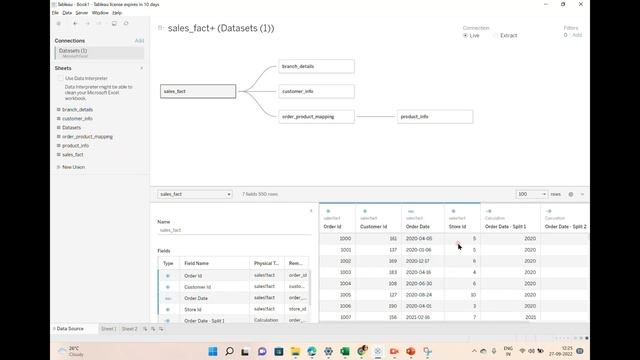Click the Order Id cell 1003
The image size is (640, 360).
[x=338, y=272]
